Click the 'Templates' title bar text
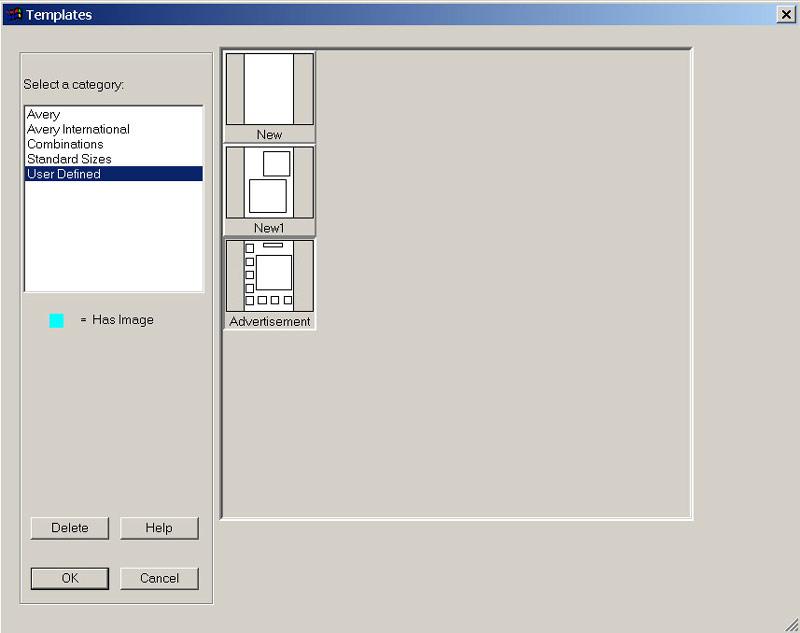The image size is (800, 633). click(59, 14)
